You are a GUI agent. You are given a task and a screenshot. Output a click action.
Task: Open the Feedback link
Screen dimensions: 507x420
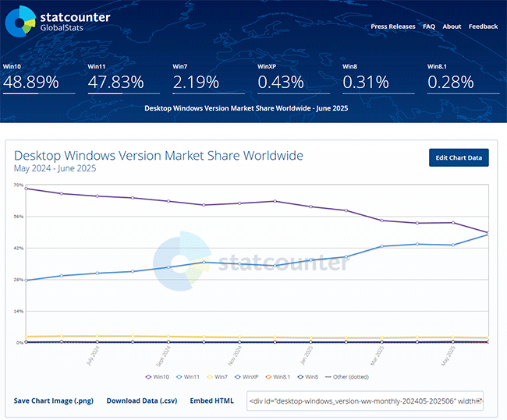[x=483, y=26]
